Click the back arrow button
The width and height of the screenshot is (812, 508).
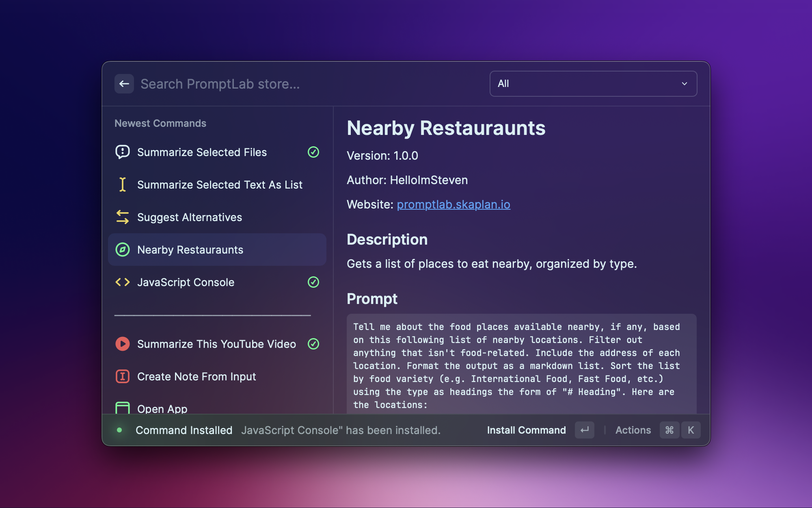[124, 84]
